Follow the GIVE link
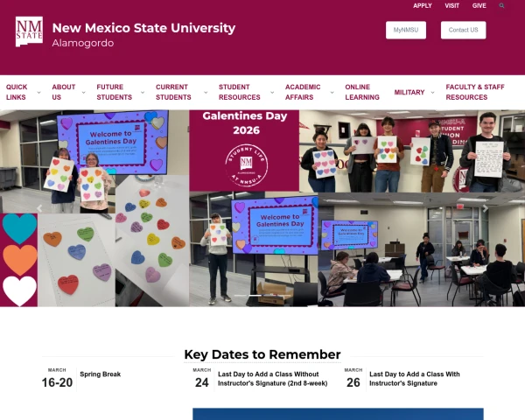The width and height of the screenshot is (525, 420). [x=479, y=6]
